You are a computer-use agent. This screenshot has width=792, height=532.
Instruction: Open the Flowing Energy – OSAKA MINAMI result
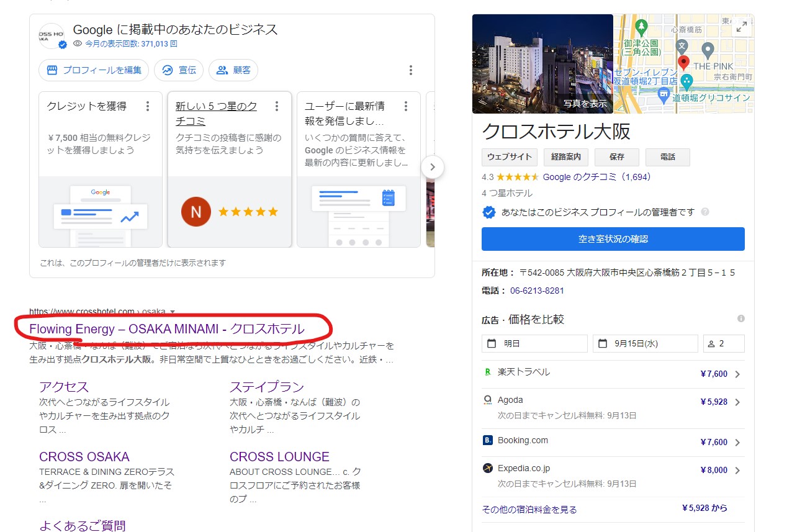coord(167,329)
